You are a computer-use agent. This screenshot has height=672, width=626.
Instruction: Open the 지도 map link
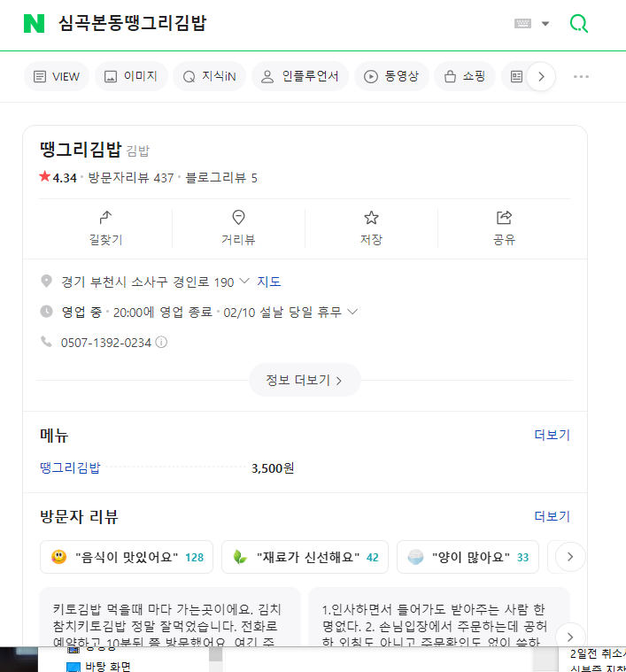[268, 282]
